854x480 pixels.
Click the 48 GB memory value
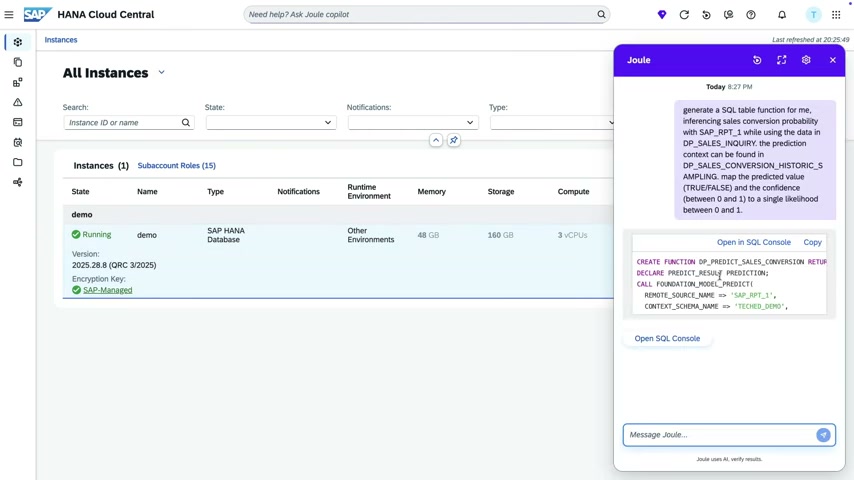coord(428,235)
